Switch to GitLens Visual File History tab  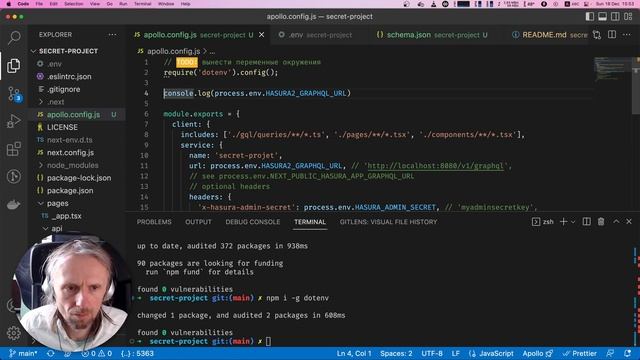[x=388, y=222]
